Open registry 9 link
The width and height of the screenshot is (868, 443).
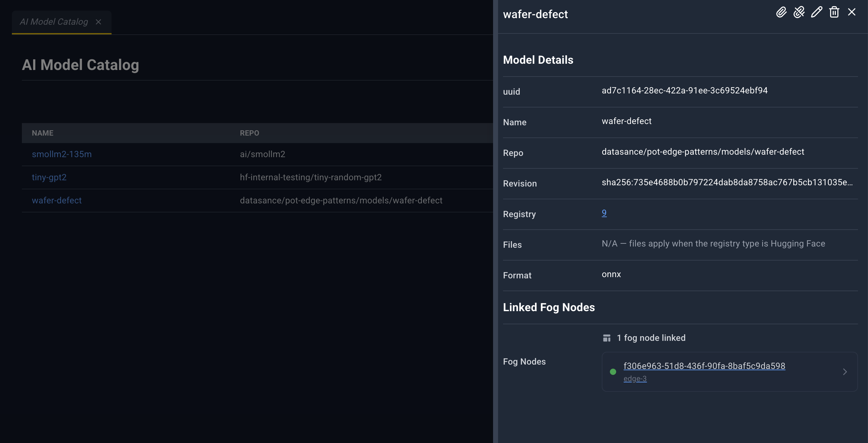604,213
